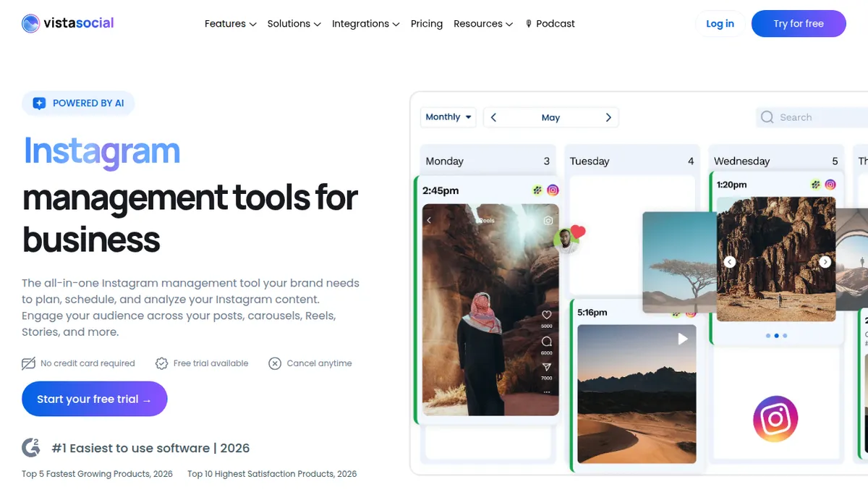The width and height of the screenshot is (868, 495).
Task: Click Instagram icon on 1:20pm post
Action: pyautogui.click(x=830, y=185)
